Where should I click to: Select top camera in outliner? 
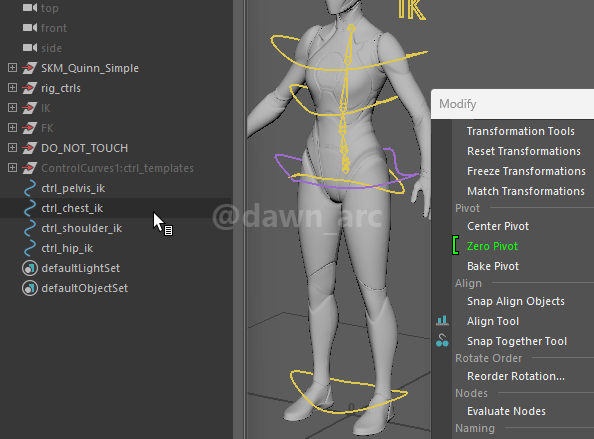coord(50,8)
